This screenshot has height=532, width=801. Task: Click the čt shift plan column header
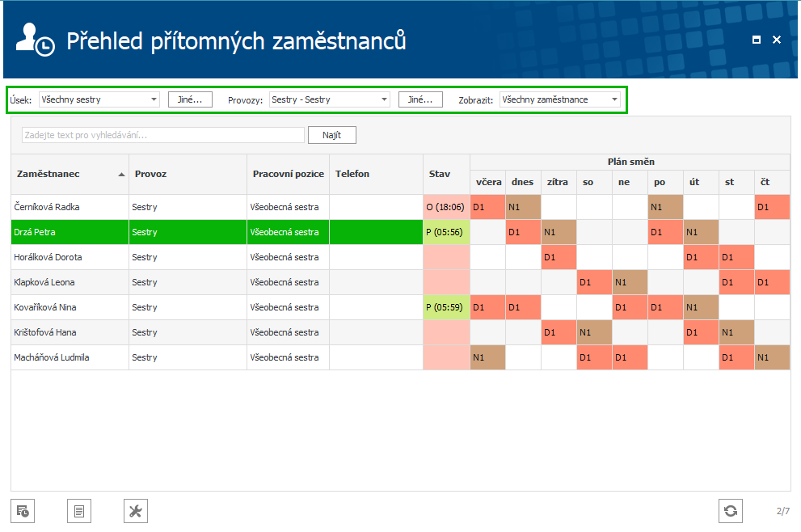pos(773,183)
